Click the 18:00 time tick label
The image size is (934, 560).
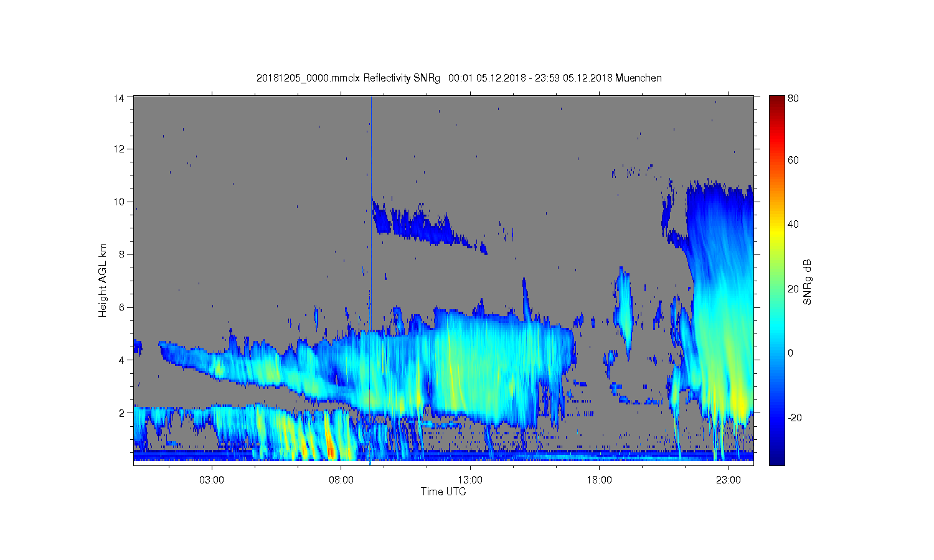(599, 480)
